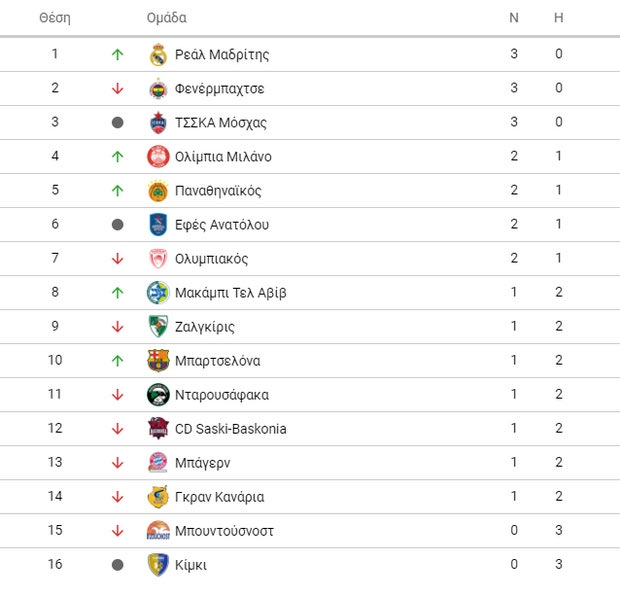Select the Μπάγερν team name
This screenshot has height=595, width=620.
[202, 463]
